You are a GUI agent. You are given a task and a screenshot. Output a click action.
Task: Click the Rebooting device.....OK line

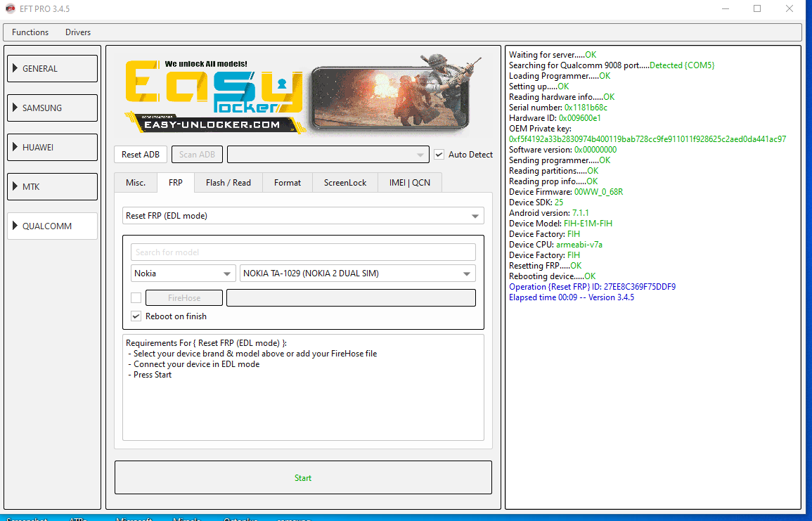pos(552,276)
